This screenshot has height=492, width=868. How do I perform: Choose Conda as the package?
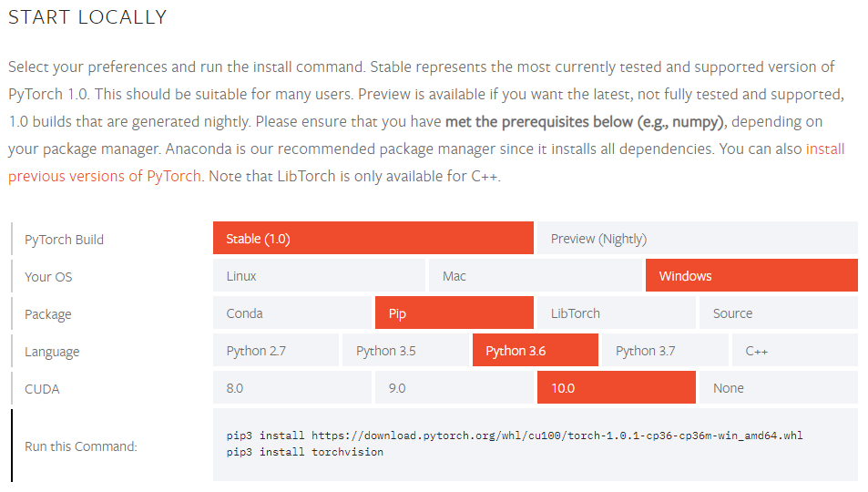pos(292,313)
